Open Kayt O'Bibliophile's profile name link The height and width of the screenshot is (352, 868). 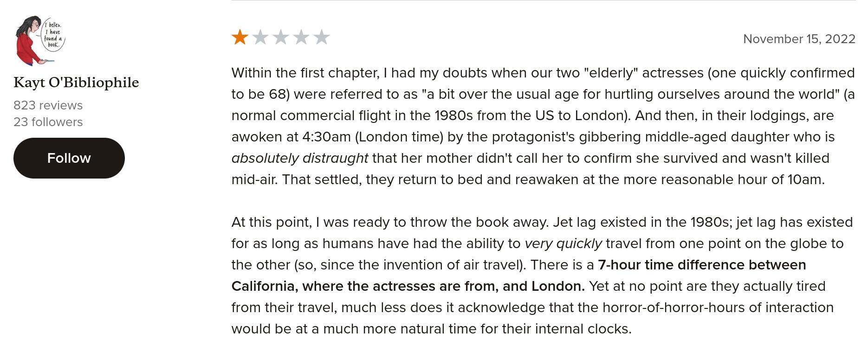(x=76, y=83)
